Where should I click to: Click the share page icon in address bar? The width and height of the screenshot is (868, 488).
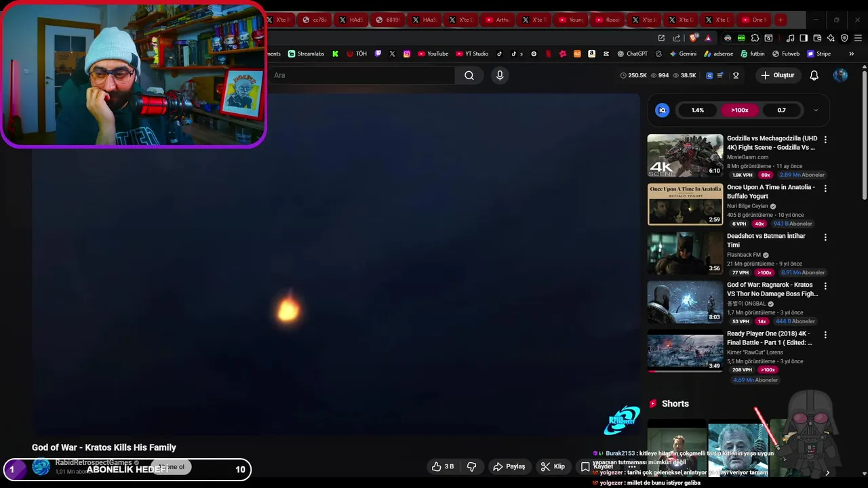[x=676, y=38]
